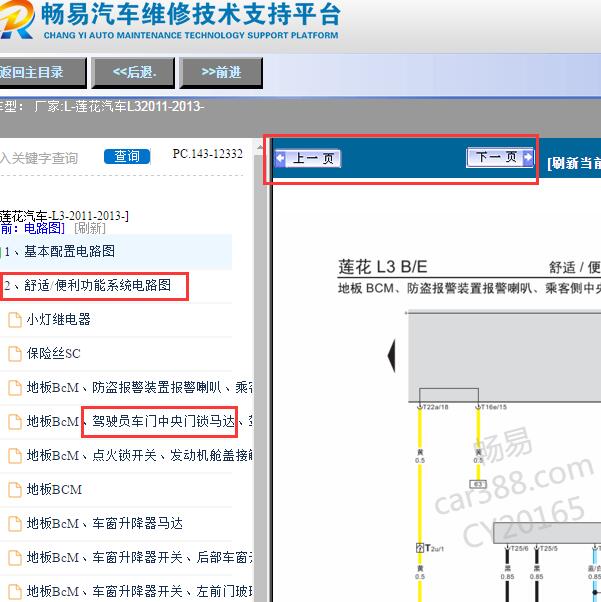Click the [刷新] link in sidebar
The height and width of the screenshot is (602, 601).
point(89,228)
